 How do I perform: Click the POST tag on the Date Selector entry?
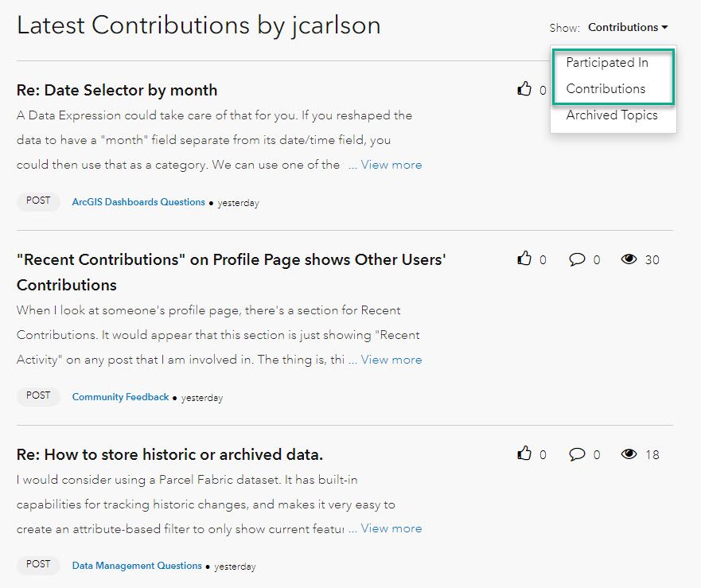[38, 201]
